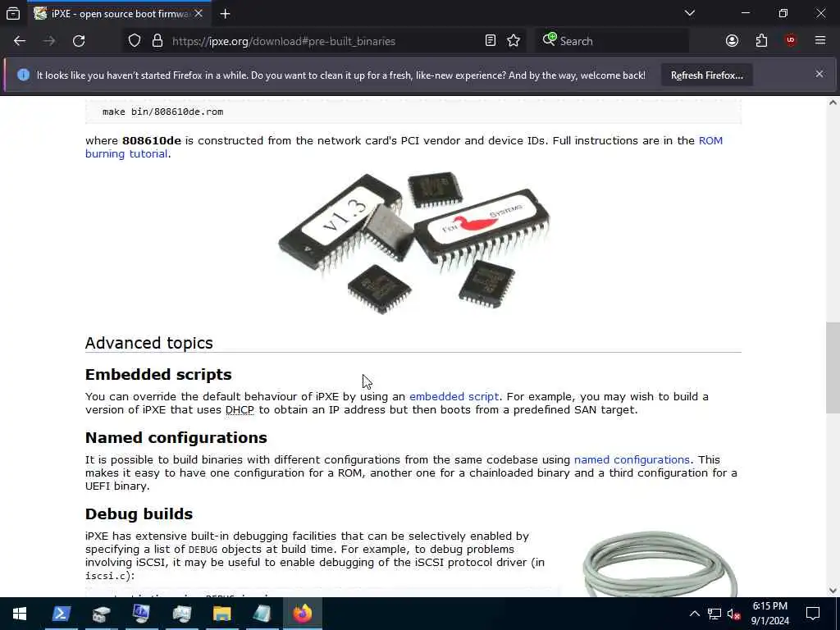840x630 pixels.
Task: Open PowerShell from the taskbar
Action: coord(61,614)
